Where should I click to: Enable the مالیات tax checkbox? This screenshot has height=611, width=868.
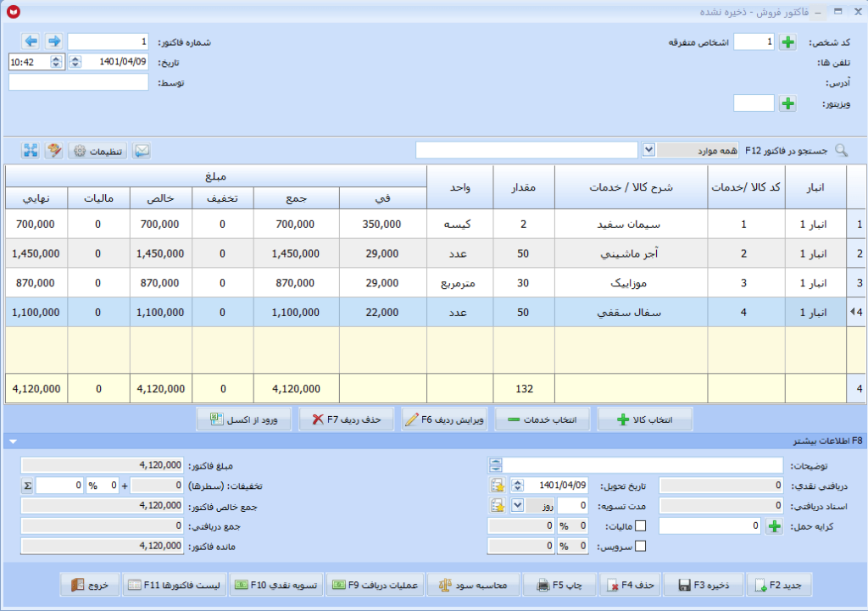(641, 526)
